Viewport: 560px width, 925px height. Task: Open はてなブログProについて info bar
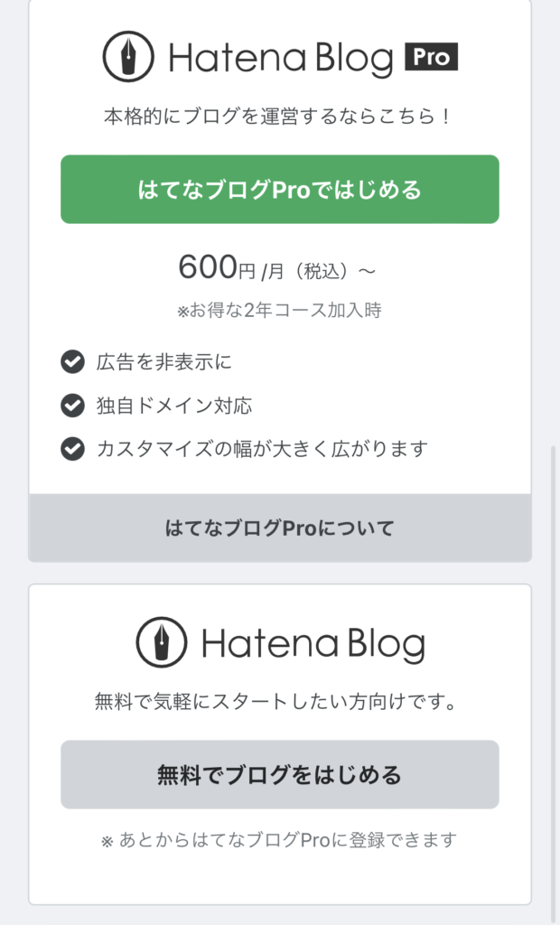(x=280, y=528)
